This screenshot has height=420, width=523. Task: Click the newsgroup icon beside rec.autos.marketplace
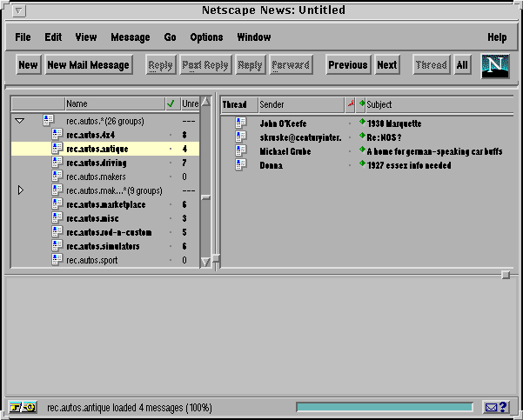[x=57, y=204]
